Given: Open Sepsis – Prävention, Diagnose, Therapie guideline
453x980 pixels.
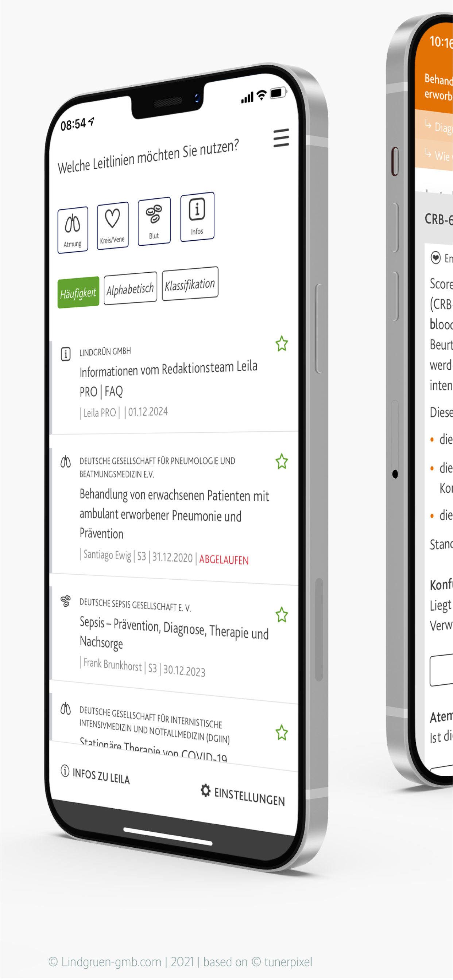Looking at the screenshot, I should (174, 632).
